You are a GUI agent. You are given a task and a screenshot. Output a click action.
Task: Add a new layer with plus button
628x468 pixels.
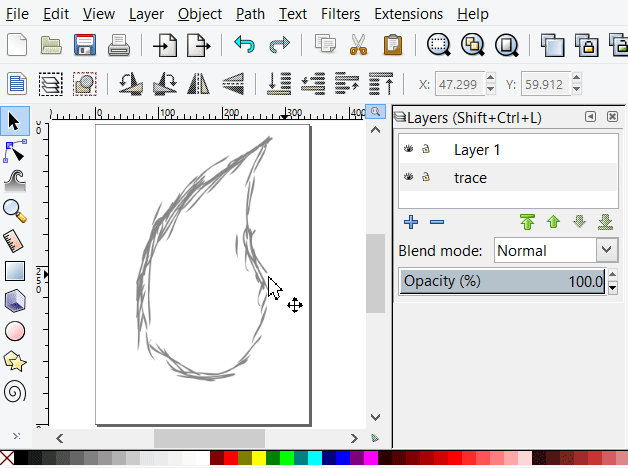[x=410, y=221]
